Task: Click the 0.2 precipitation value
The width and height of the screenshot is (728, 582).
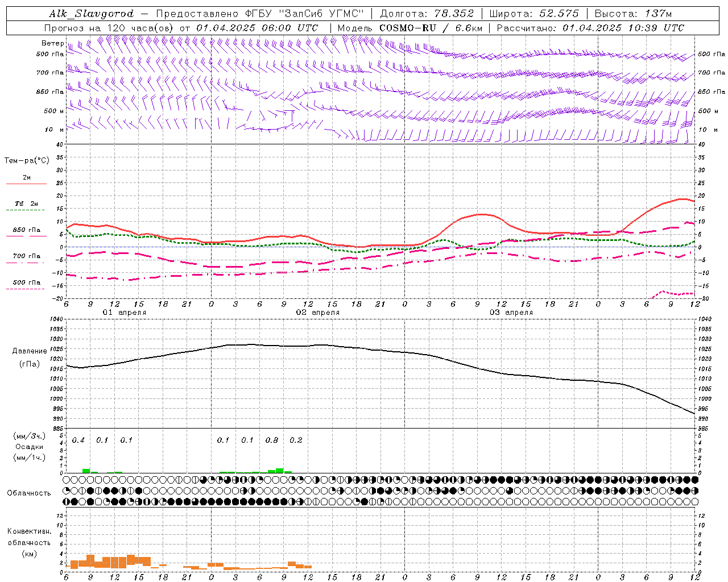Action: (x=296, y=440)
